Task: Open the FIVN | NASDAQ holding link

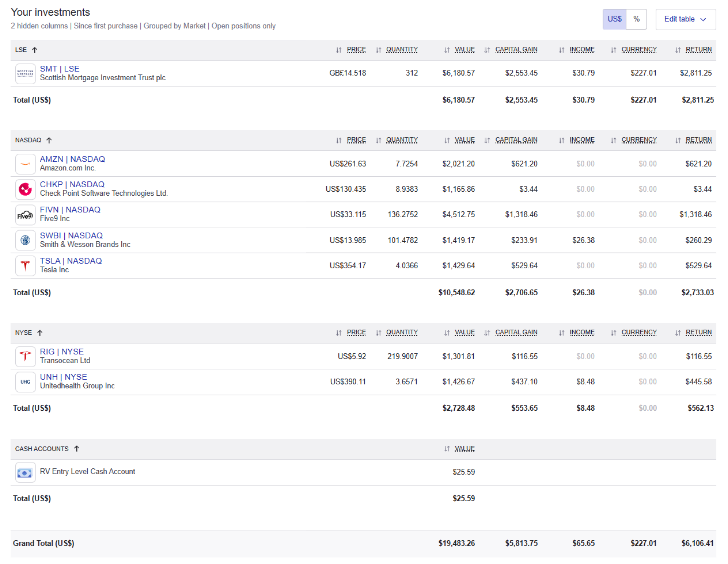Action: coord(70,210)
